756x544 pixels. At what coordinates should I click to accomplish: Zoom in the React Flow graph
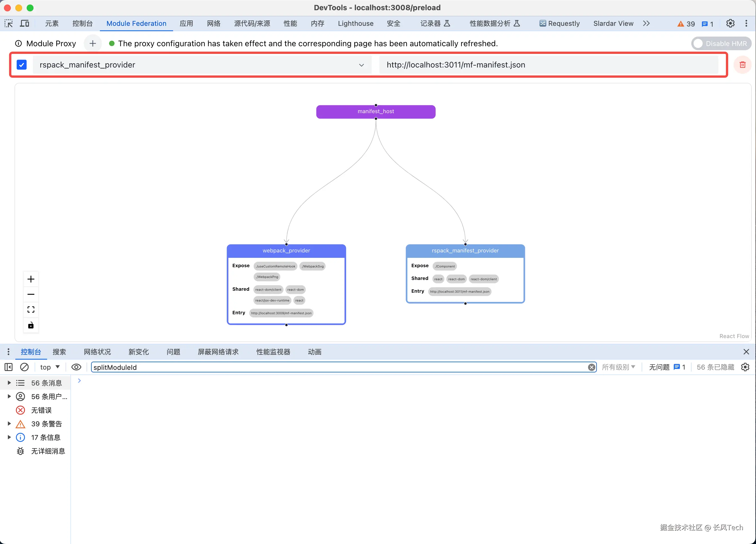31,279
